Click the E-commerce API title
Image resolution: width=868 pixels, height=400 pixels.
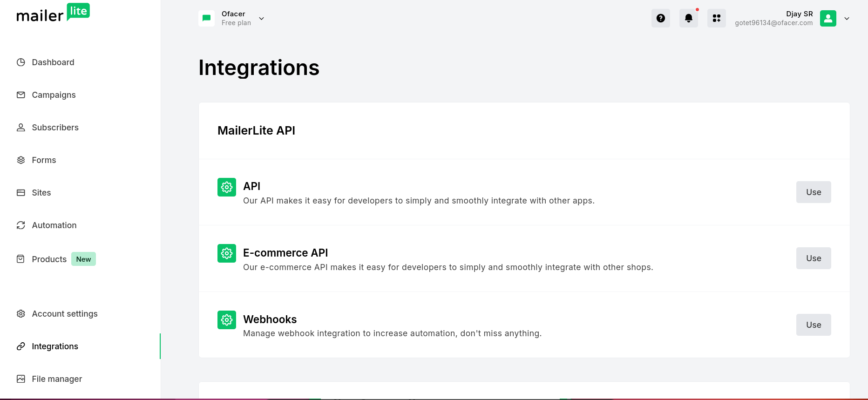pos(285,253)
